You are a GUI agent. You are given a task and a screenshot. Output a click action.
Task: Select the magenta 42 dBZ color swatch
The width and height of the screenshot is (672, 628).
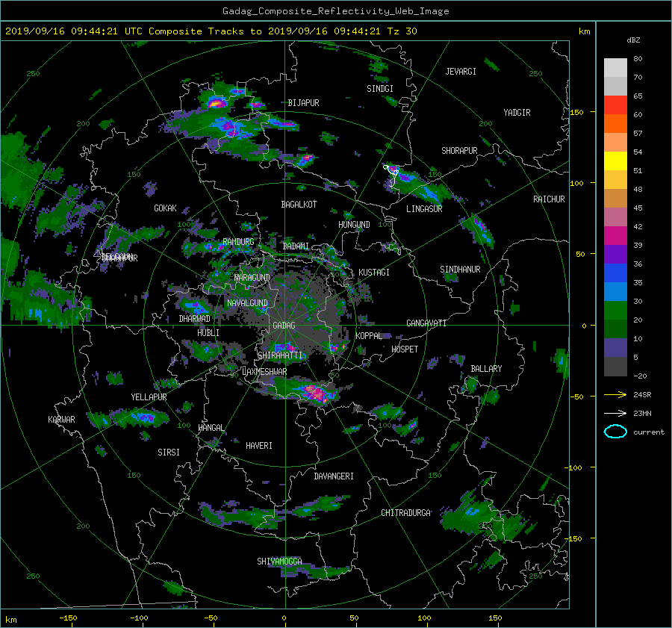pyautogui.click(x=615, y=235)
